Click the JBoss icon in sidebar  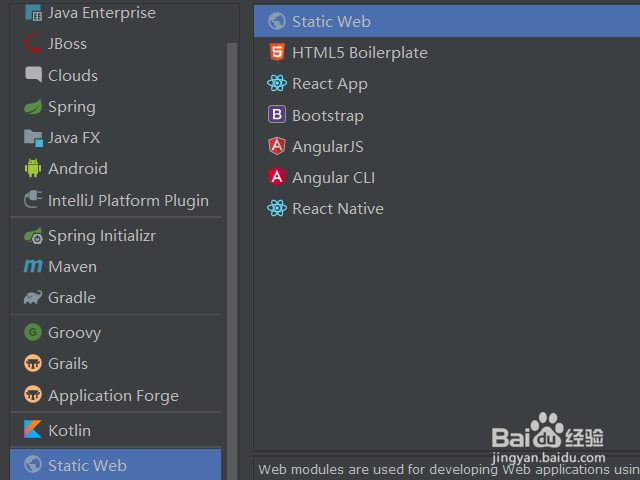[x=33, y=44]
